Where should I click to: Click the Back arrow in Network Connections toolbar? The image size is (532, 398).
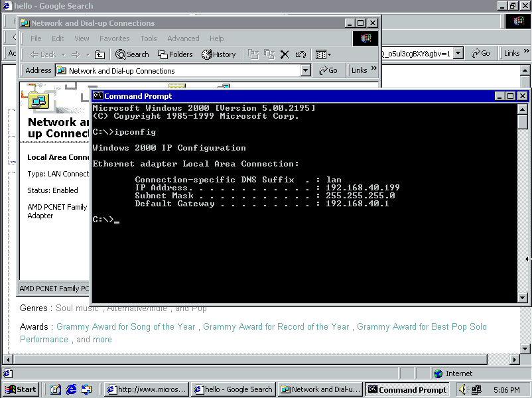(x=43, y=54)
